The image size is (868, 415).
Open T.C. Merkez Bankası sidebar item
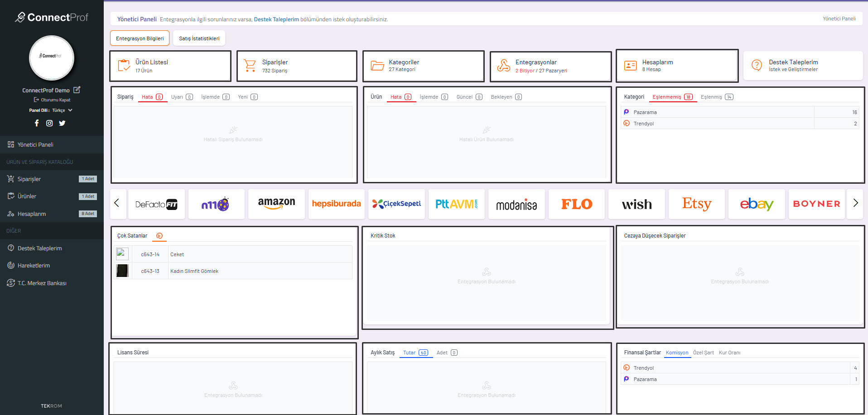[52, 283]
